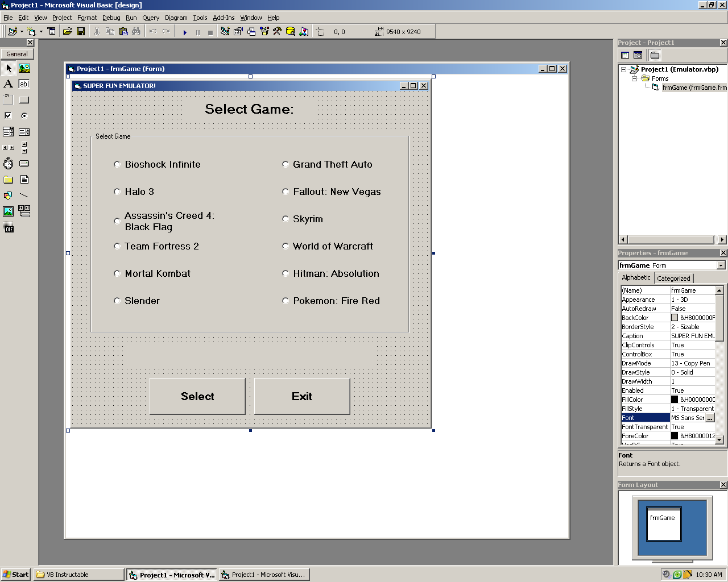This screenshot has height=582, width=728.
Task: Click Save Project toolbar icon
Action: click(81, 32)
